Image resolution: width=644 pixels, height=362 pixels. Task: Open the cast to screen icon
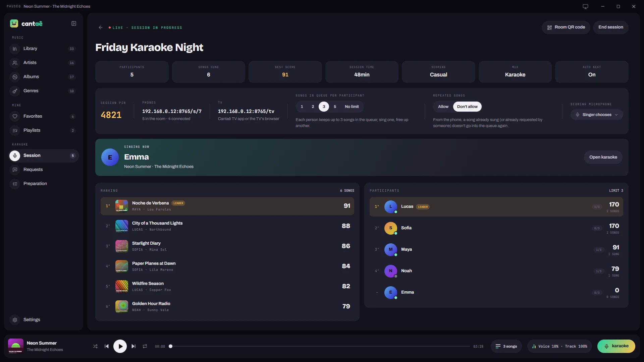[585, 6]
